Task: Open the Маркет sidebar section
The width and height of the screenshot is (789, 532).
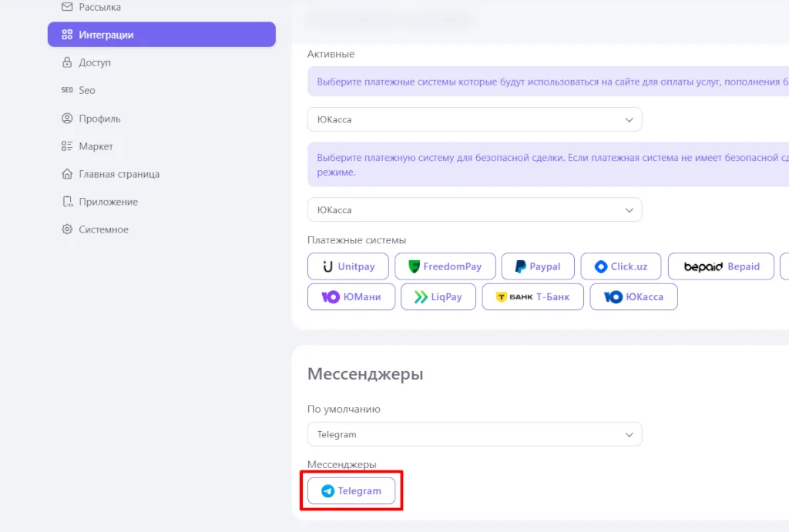Action: coord(96,146)
